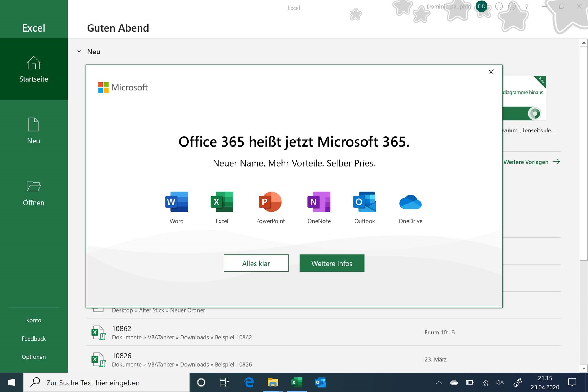588x392 pixels.
Task: Expand hidden system tray icons
Action: click(438, 382)
